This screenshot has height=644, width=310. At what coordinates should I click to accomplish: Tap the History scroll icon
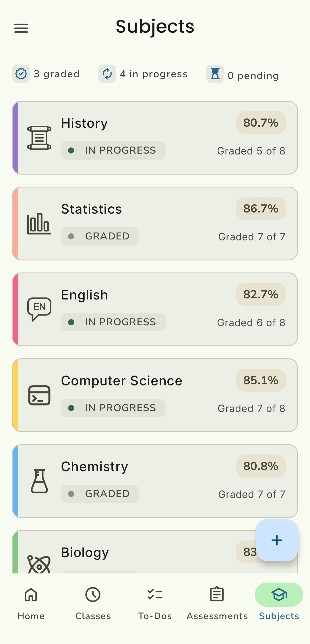click(39, 138)
